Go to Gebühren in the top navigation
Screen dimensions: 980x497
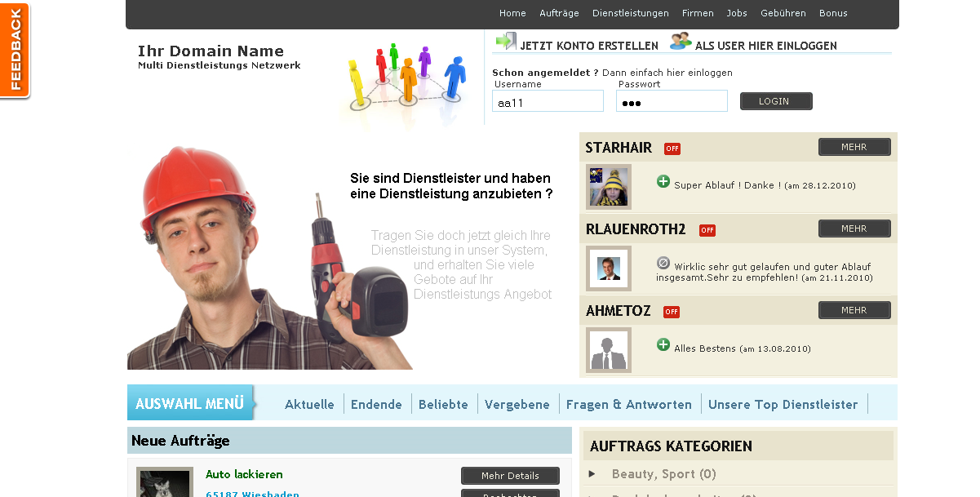783,13
